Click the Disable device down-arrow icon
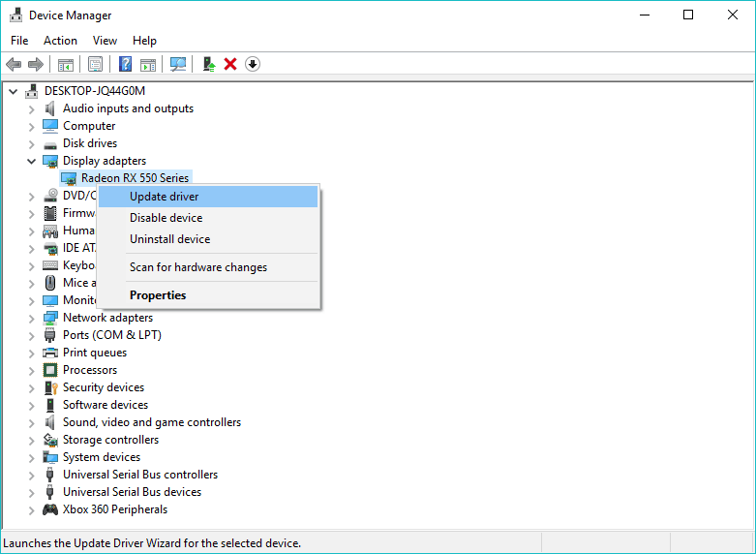This screenshot has width=756, height=554. pos(253,64)
